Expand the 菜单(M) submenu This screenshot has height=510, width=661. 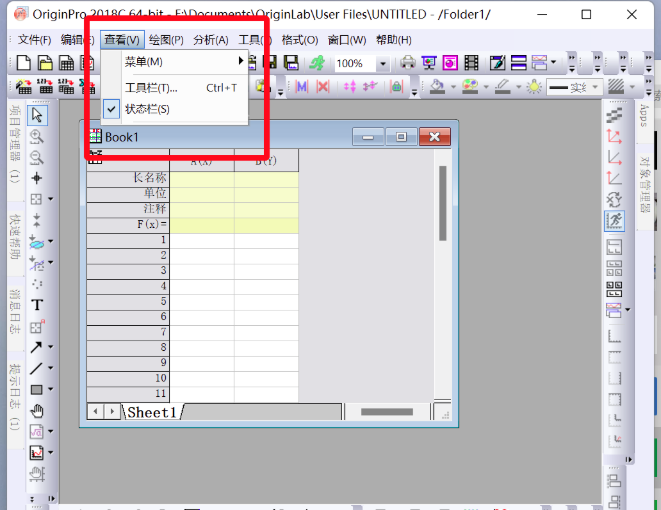175,62
